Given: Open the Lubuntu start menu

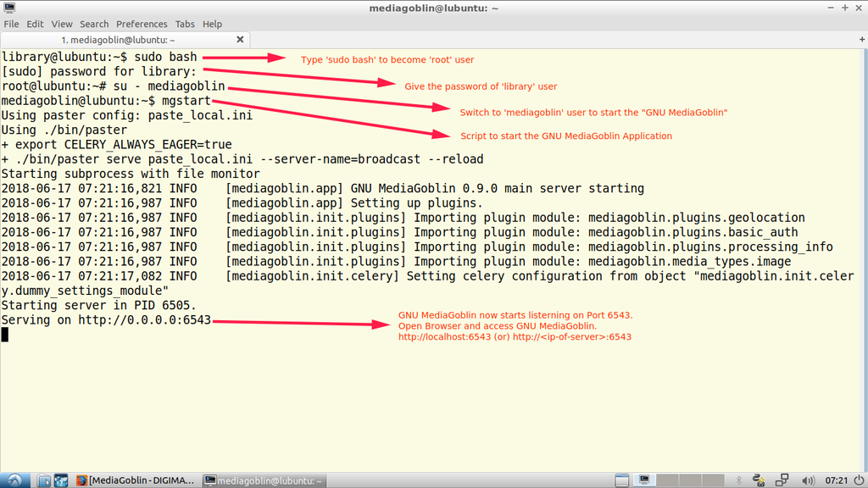Looking at the screenshot, I should click(x=15, y=480).
